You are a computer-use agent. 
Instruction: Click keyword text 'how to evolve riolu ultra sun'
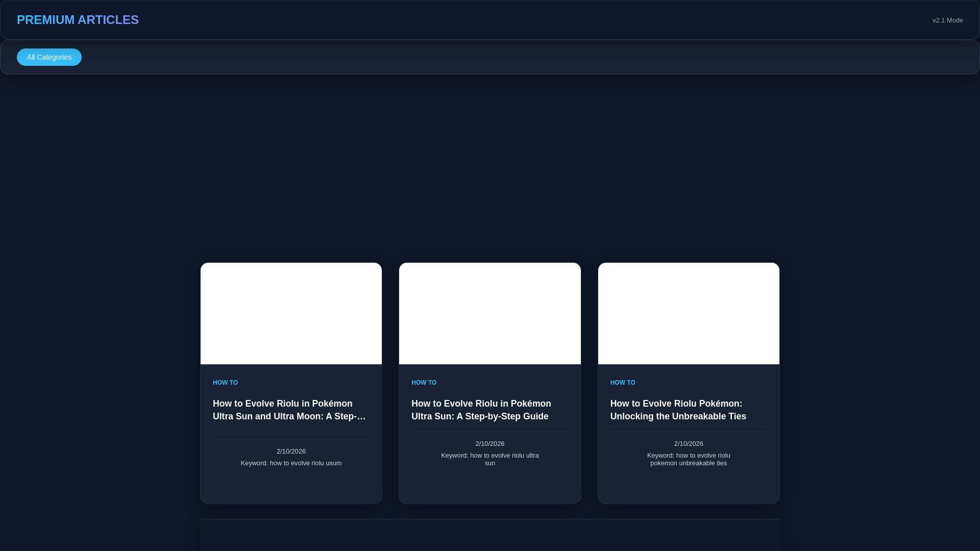[489, 459]
